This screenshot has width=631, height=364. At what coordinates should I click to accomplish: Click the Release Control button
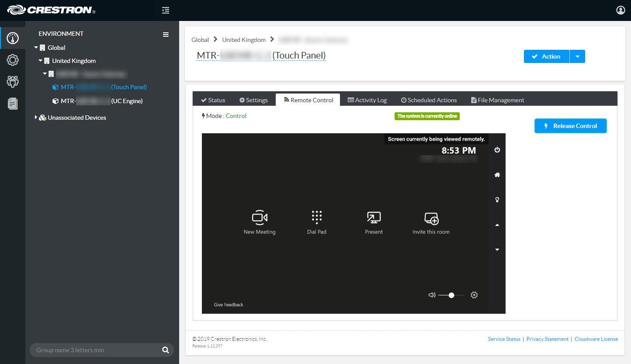[x=571, y=126]
